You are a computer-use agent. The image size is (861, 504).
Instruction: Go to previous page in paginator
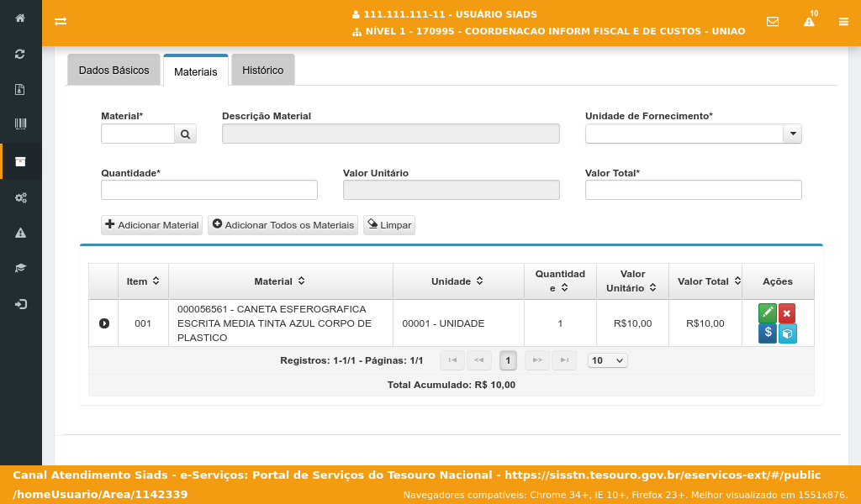click(x=478, y=360)
